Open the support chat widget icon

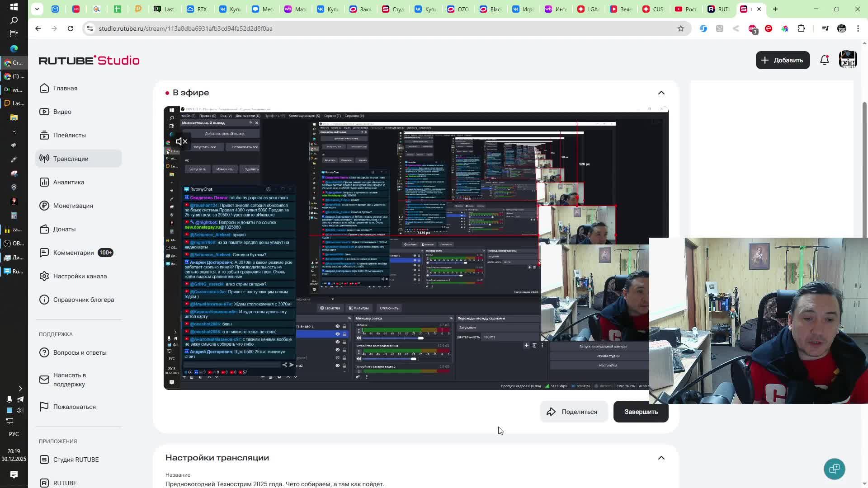coord(834,469)
